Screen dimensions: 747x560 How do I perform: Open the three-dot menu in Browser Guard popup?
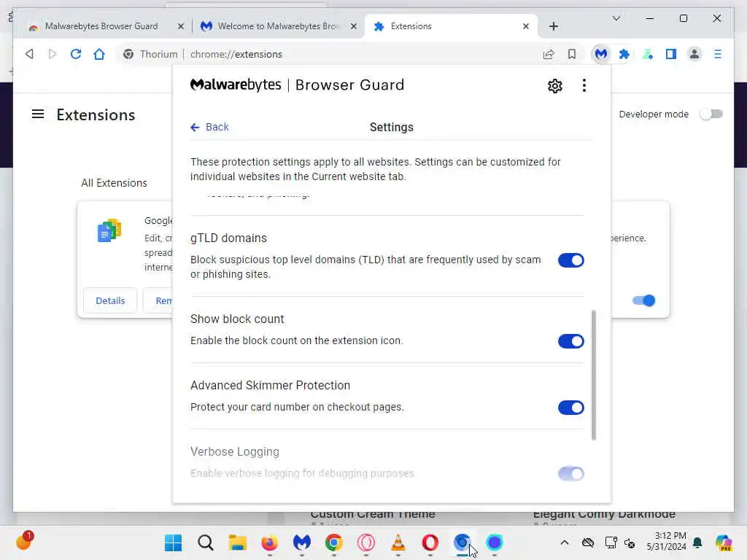(x=584, y=86)
